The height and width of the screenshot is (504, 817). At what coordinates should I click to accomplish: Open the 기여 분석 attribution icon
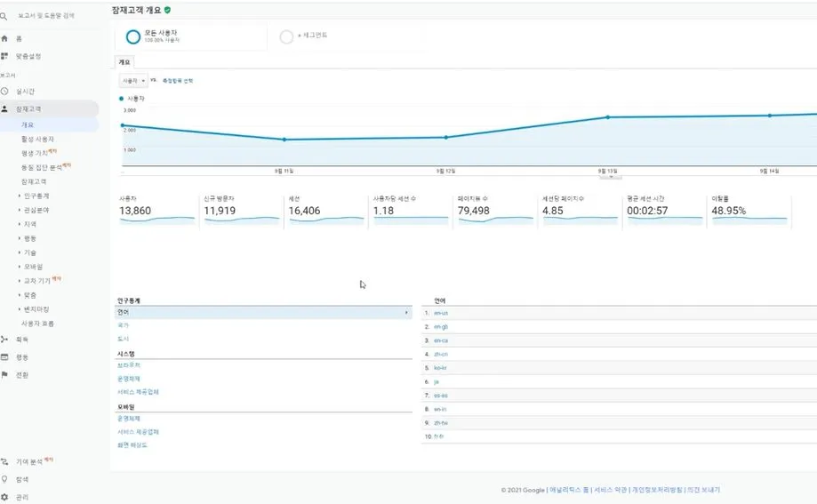tap(4, 462)
